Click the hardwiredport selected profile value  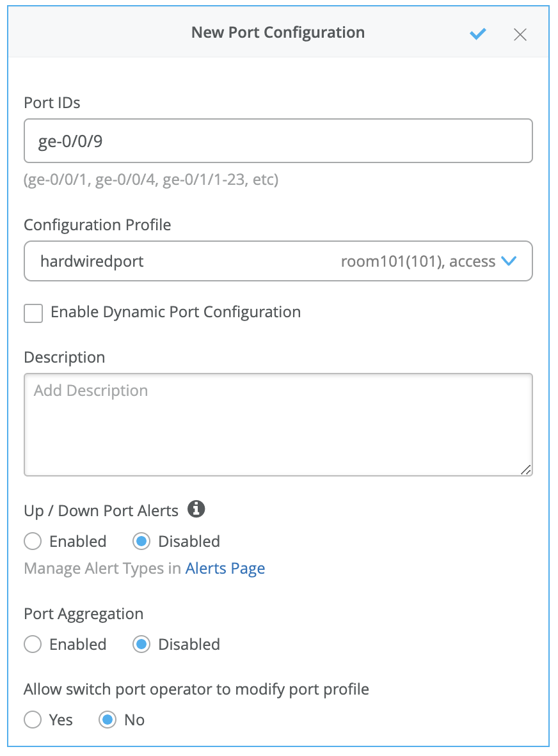(92, 261)
